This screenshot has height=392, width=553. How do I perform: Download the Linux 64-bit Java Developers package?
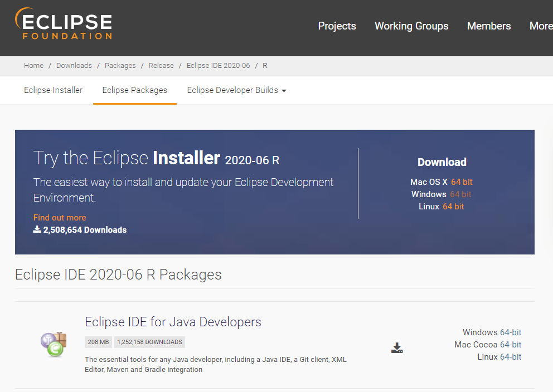(510, 357)
